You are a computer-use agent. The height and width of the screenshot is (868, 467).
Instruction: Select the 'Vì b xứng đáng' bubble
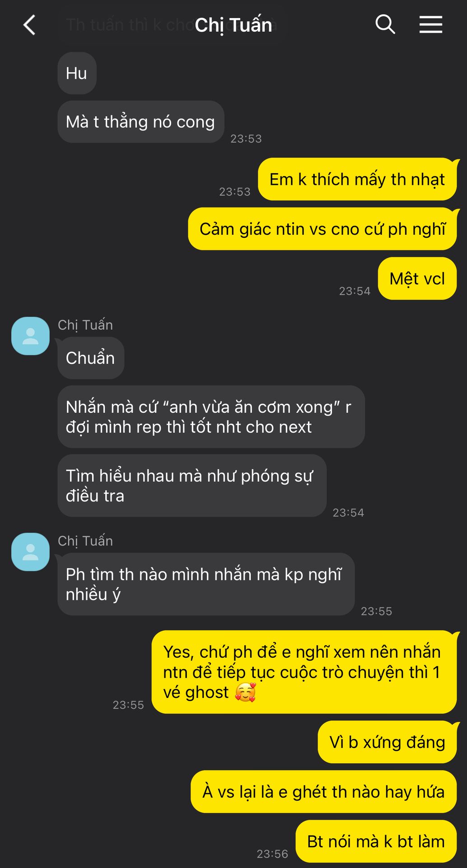[388, 742]
